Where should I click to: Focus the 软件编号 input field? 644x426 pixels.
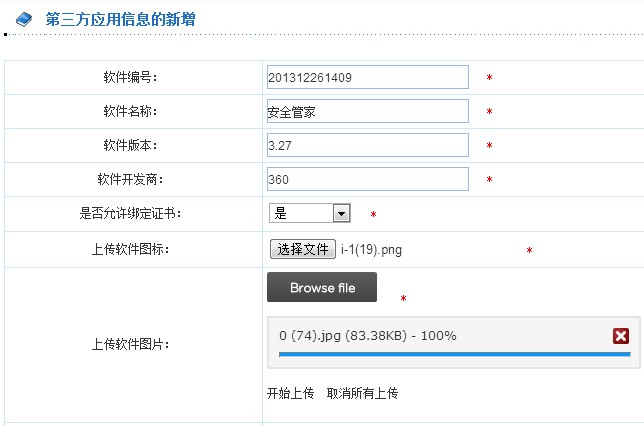368,77
